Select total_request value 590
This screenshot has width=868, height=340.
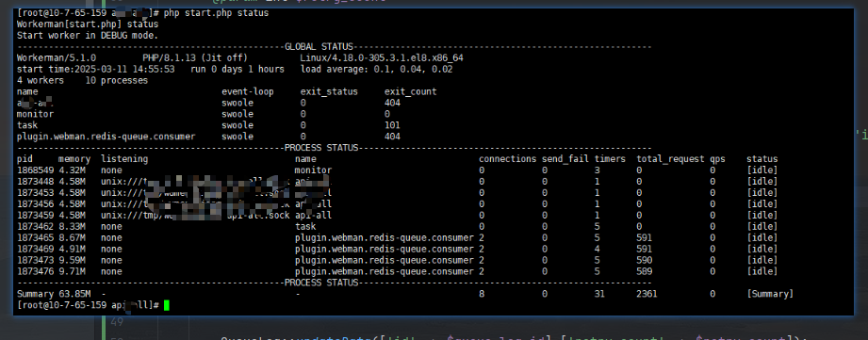645,260
